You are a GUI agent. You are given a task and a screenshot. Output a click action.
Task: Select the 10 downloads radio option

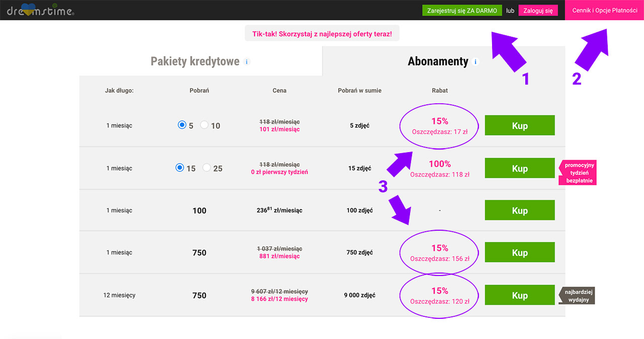point(204,125)
